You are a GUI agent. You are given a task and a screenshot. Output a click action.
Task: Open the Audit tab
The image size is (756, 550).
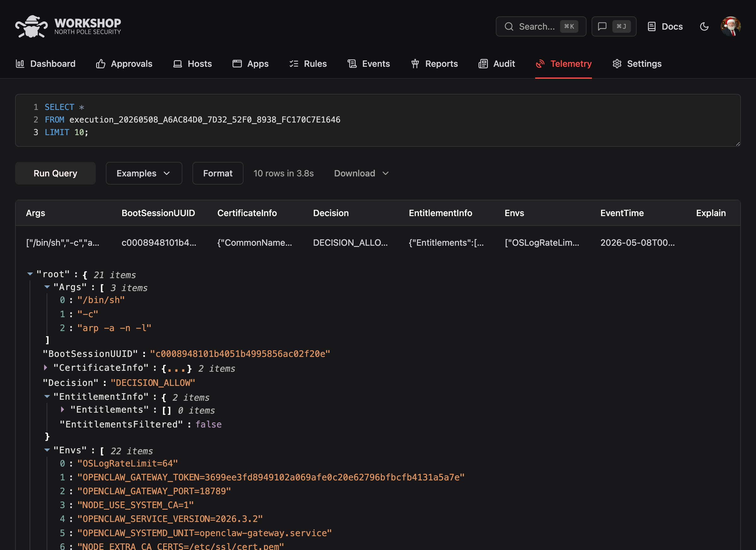tap(497, 64)
